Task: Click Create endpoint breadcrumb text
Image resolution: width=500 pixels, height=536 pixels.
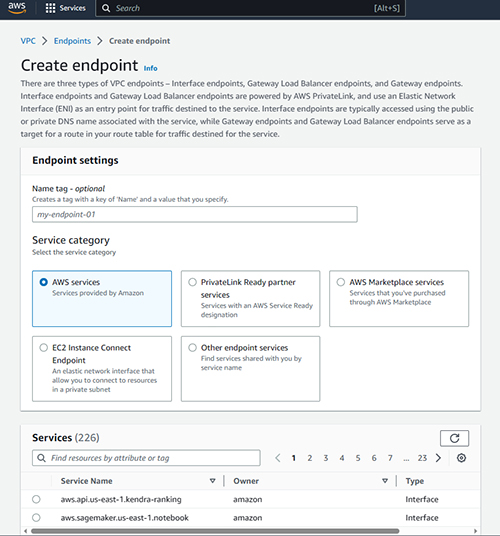Action: pos(139,41)
